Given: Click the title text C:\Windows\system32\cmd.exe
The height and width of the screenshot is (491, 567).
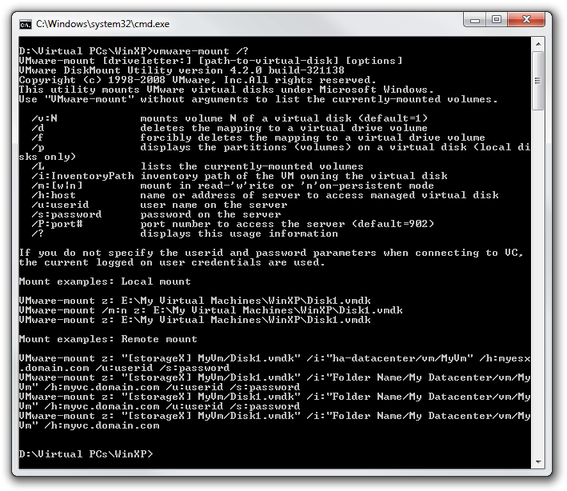Looking at the screenshot, I should tap(103, 24).
